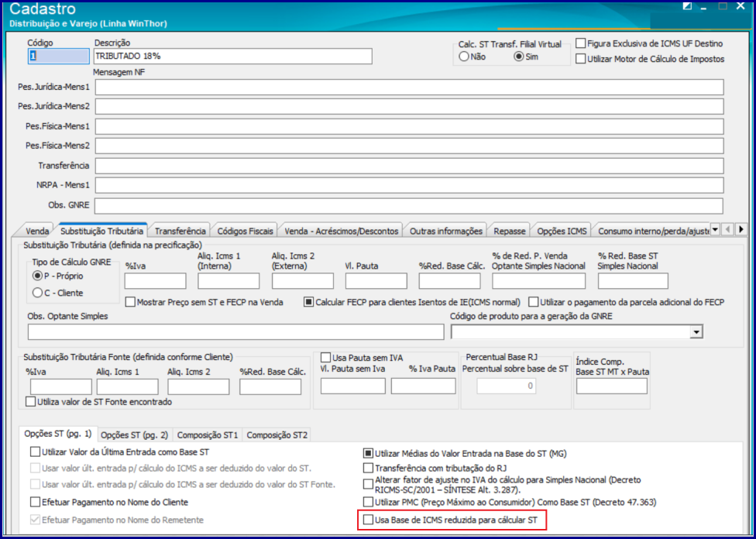The image size is (756, 539).
Task: Click Aliq. Icms 2 field in ST Fonte
Action: pyautogui.click(x=198, y=386)
